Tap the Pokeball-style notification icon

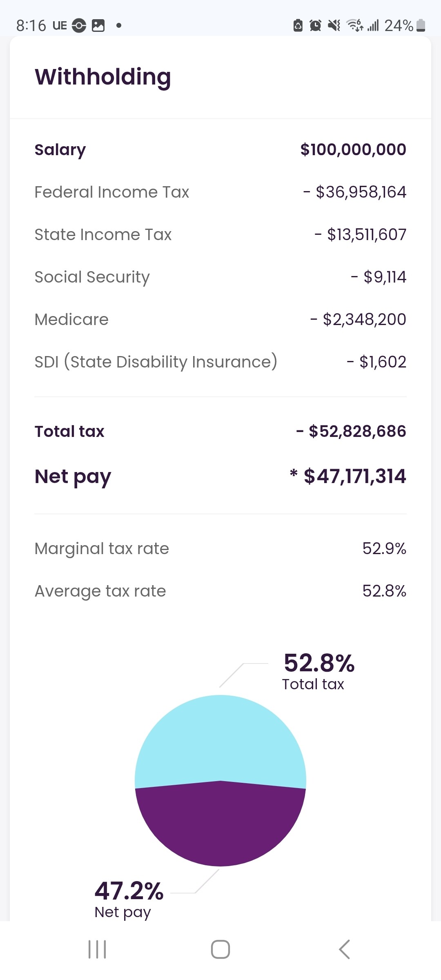point(79,26)
